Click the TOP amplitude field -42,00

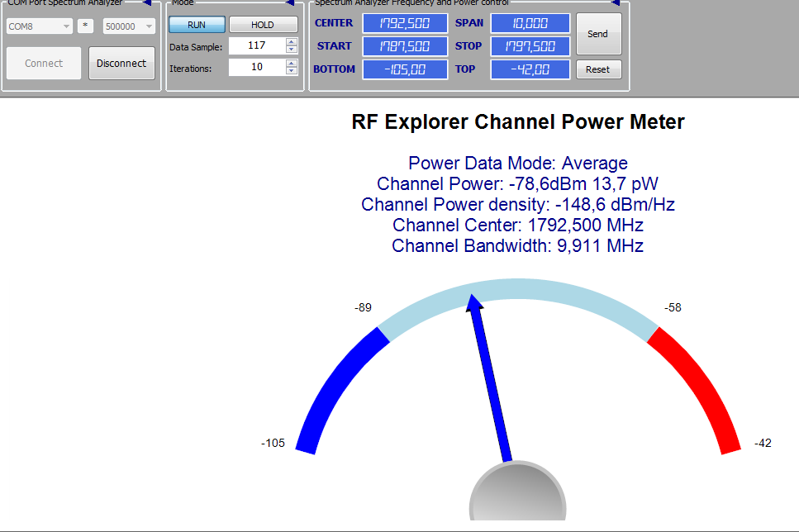click(530, 69)
